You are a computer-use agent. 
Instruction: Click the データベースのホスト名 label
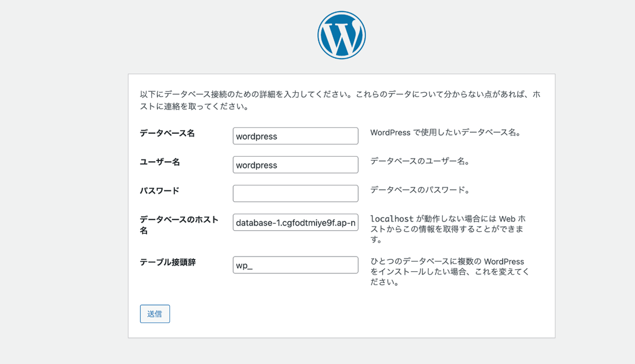(x=179, y=220)
